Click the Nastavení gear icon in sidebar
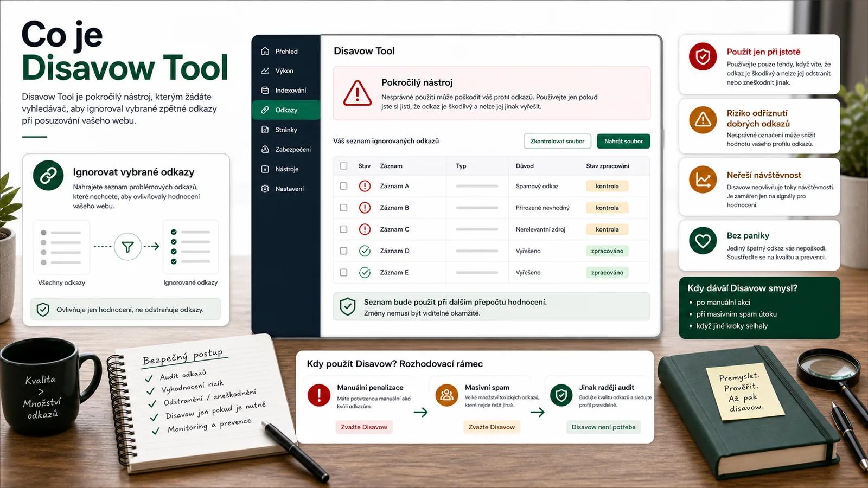The image size is (868, 488). 265,189
